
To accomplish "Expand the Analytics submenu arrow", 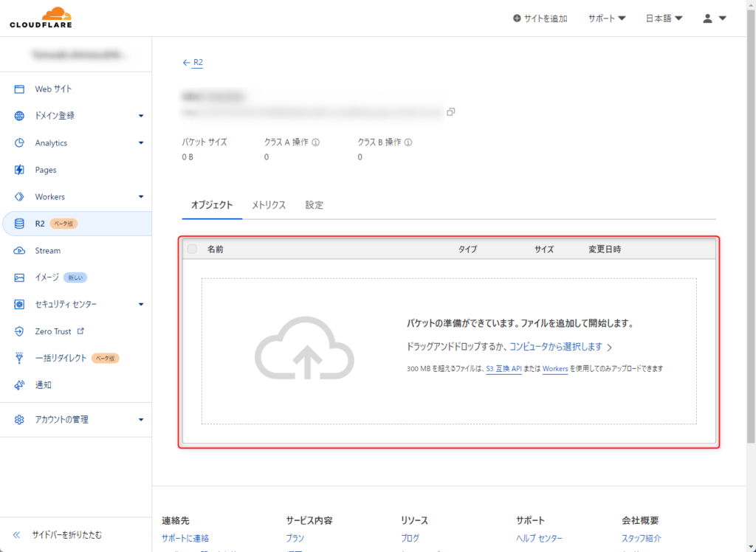I will click(141, 142).
